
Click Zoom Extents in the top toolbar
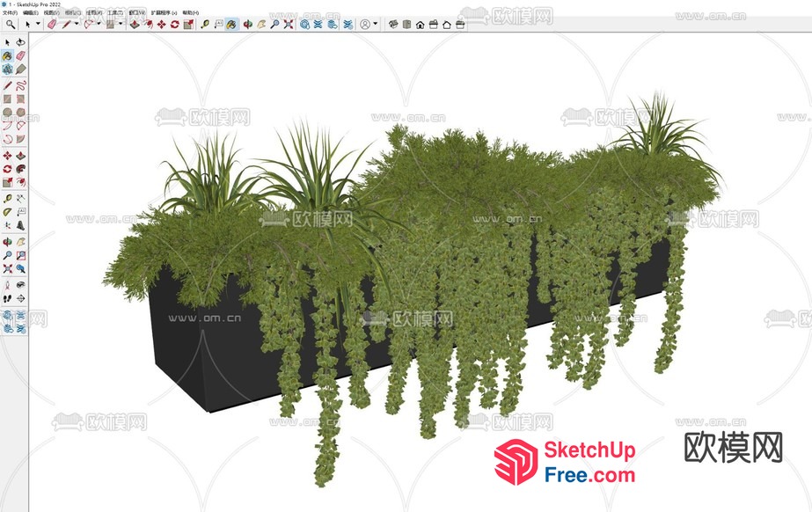[289, 25]
